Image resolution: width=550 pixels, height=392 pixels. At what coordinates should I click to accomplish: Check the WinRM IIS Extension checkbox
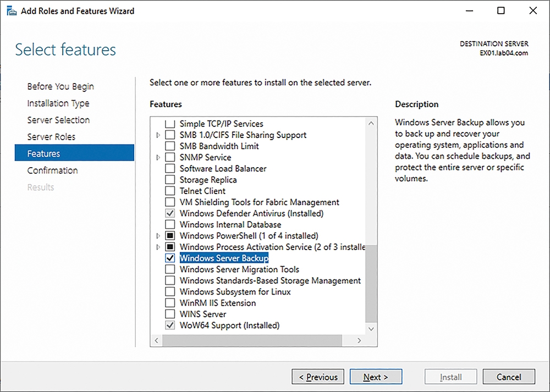pos(170,303)
